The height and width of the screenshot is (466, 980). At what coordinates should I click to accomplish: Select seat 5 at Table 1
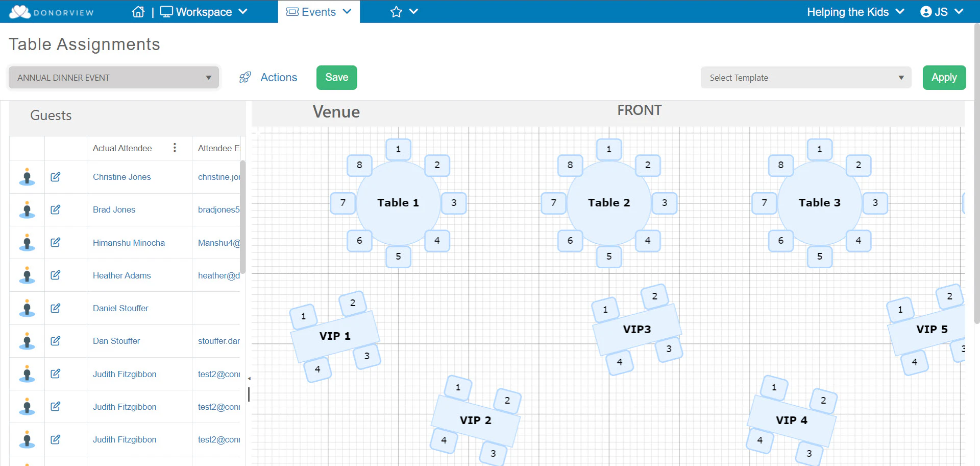[398, 257]
